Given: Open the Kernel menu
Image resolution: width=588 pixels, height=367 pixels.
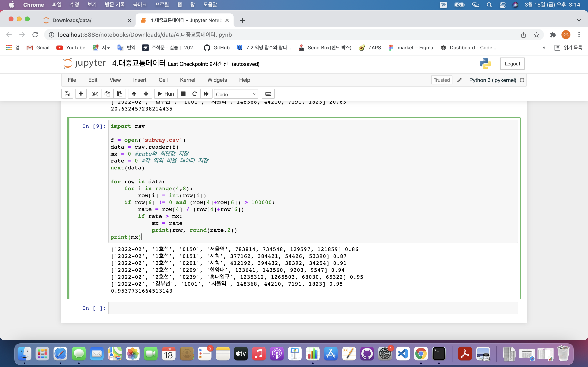Looking at the screenshot, I should coord(187,80).
